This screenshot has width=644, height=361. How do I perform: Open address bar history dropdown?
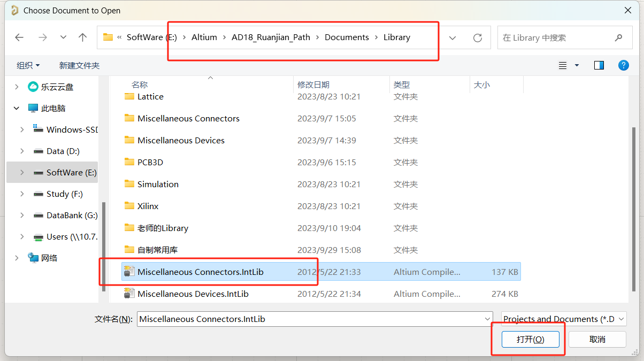pyautogui.click(x=453, y=38)
